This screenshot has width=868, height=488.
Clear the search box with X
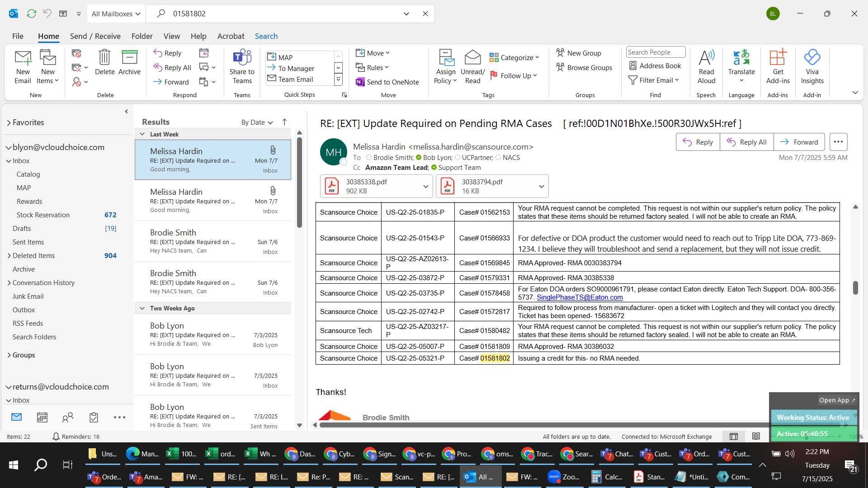[x=425, y=14]
